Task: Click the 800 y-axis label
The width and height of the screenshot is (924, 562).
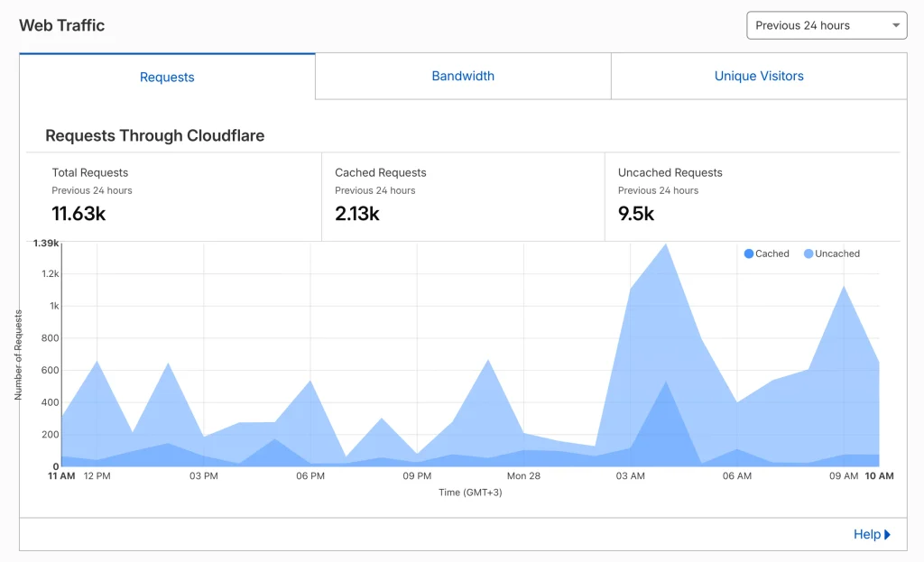Action: (51, 338)
